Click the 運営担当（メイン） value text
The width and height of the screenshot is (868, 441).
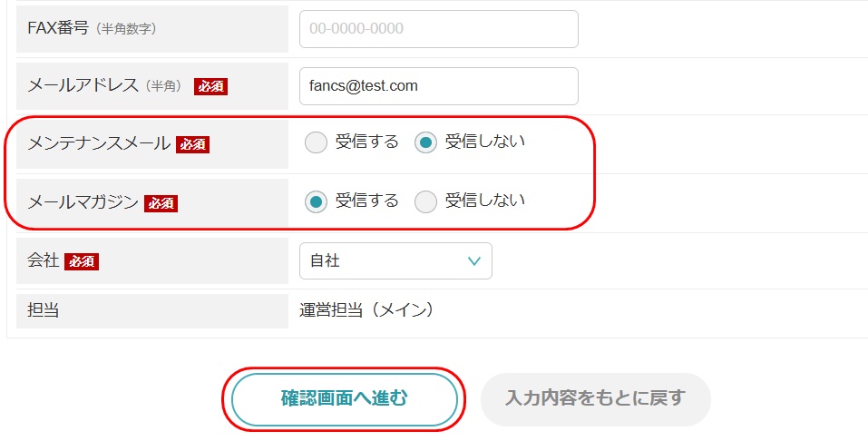(x=366, y=310)
